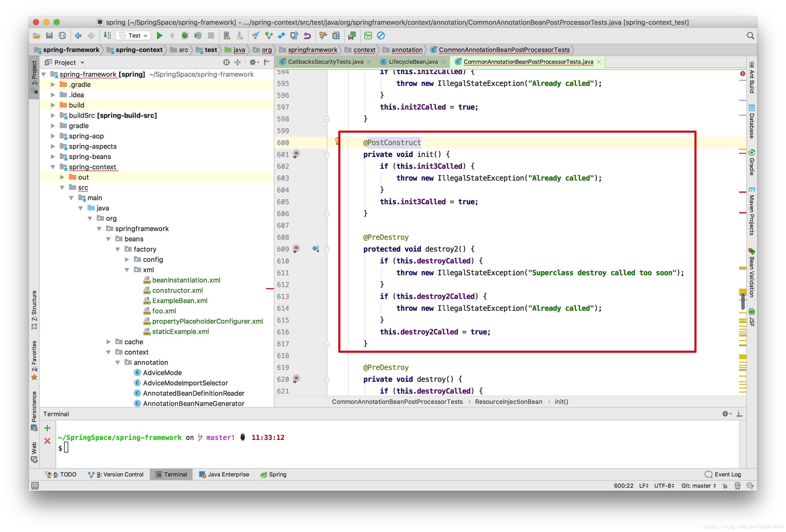Close the LifecycleBean.java tab
786x532 pixels.
[443, 62]
